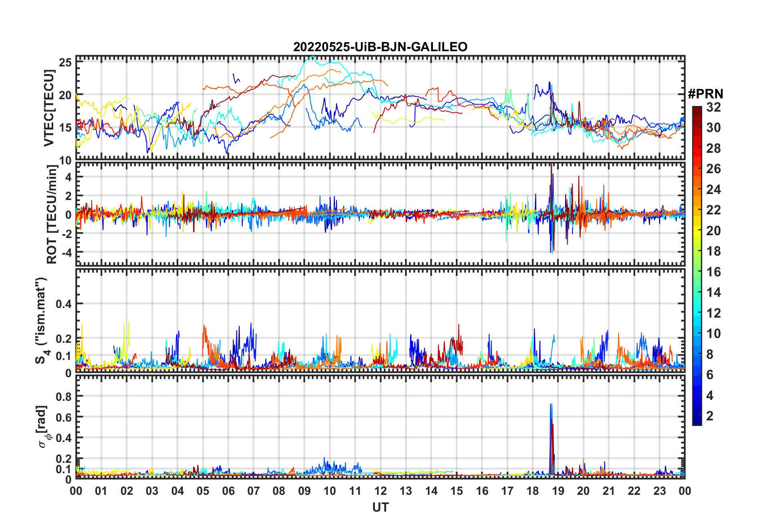761x532 pixels.
Task: Click colorbar tick label "26"
Action: coord(713,169)
